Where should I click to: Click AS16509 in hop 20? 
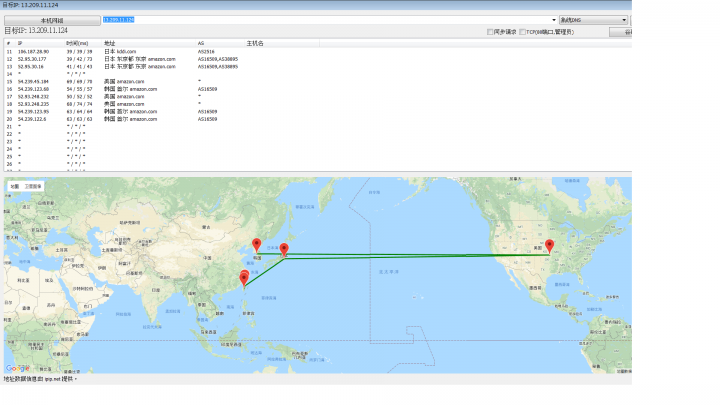point(208,119)
